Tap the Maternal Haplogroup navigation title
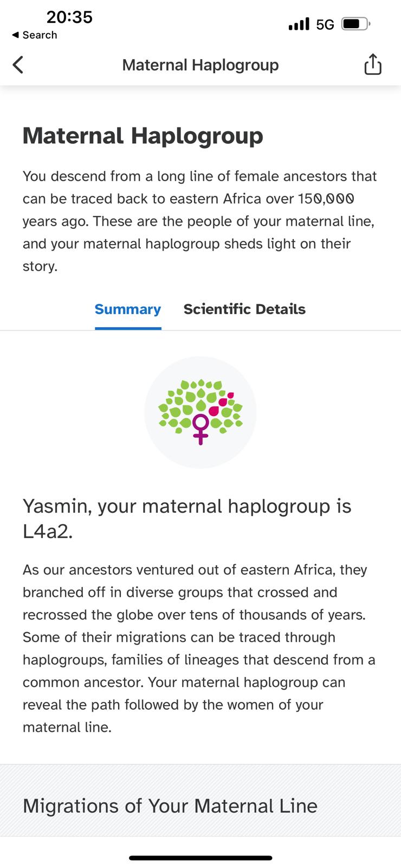 click(200, 65)
